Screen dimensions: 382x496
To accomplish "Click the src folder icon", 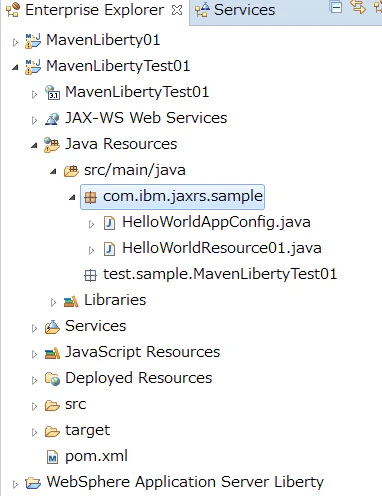I will [52, 405].
